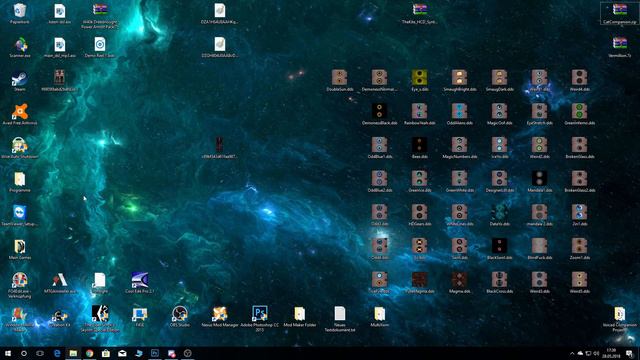Open the taskbar clock and date
The height and width of the screenshot is (360, 640).
coord(611,353)
